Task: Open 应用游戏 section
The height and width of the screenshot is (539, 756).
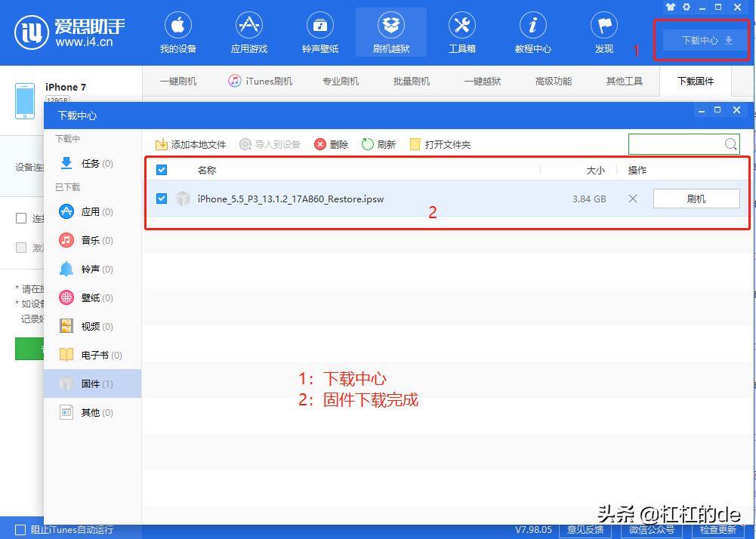Action: click(x=248, y=32)
